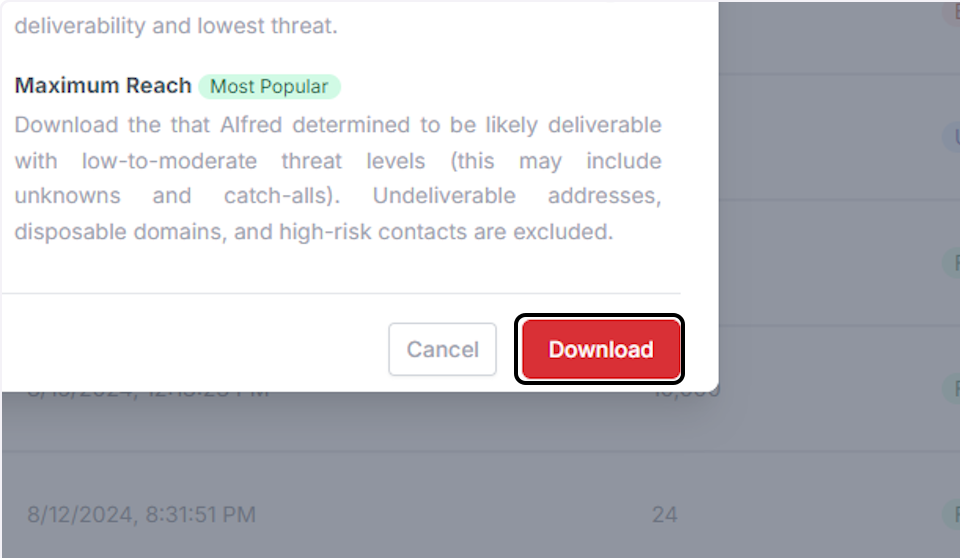Click the reddish status badge at the top right
Viewport: 960px width, 558px height.
click(951, 12)
